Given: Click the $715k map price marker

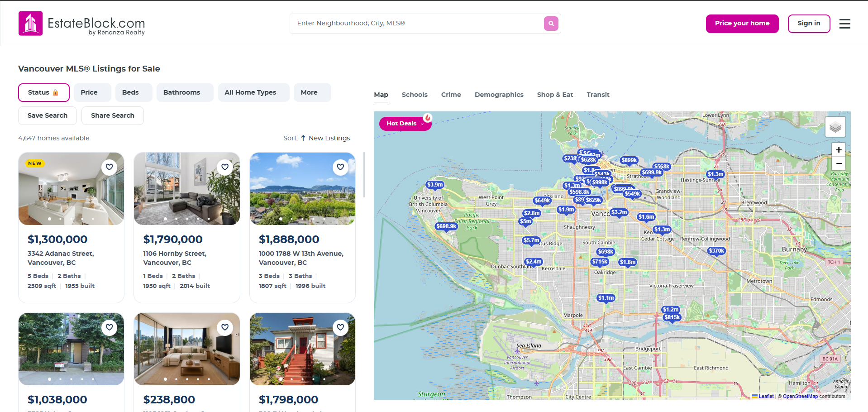Looking at the screenshot, I should [x=600, y=262].
